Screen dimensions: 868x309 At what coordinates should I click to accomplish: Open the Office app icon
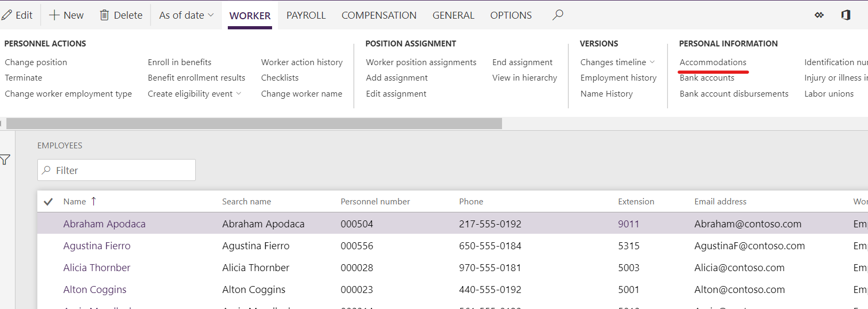tap(846, 15)
